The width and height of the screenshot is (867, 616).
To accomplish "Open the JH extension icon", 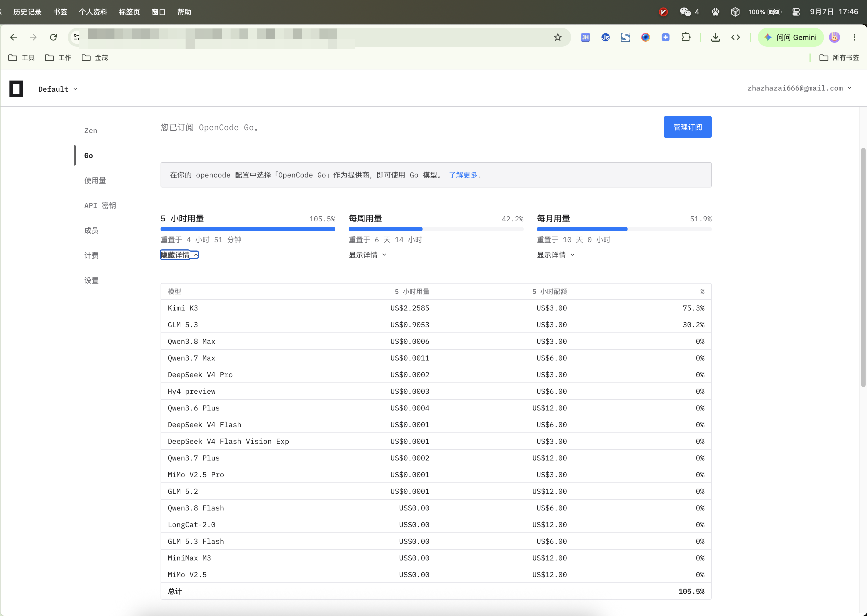I will click(586, 37).
